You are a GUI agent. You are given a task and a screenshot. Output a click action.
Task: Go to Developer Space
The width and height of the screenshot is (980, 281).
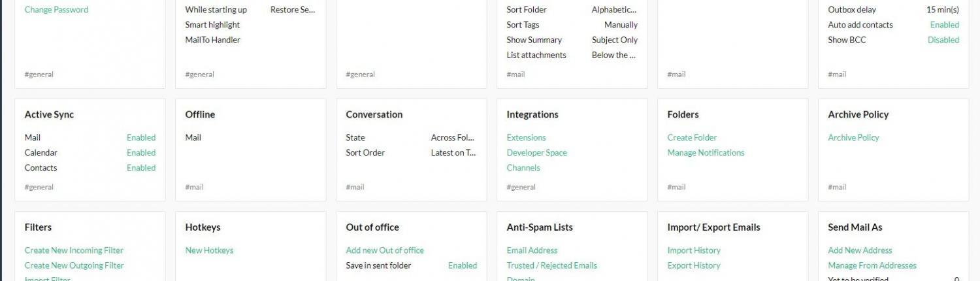[536, 153]
